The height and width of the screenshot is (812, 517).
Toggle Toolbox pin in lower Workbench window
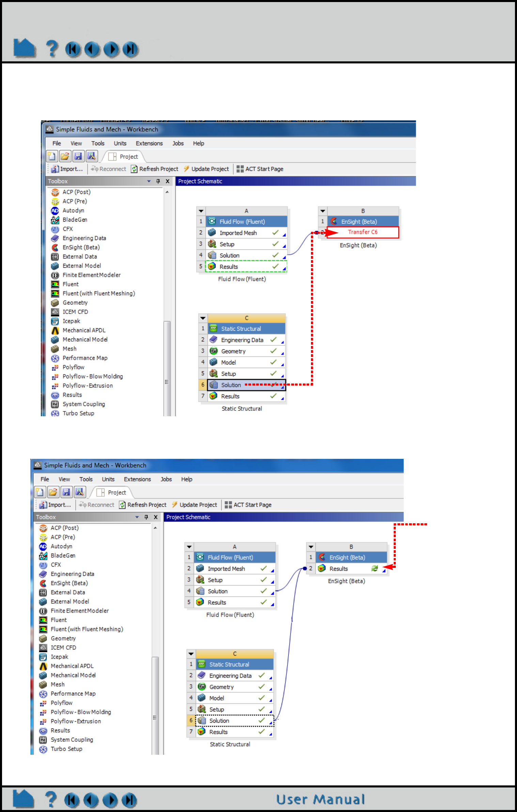(x=146, y=517)
